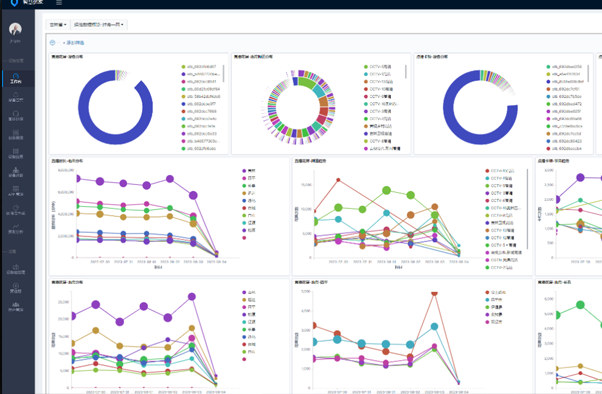Select the active 工作台 dashboard gauge icon

(x=16, y=76)
